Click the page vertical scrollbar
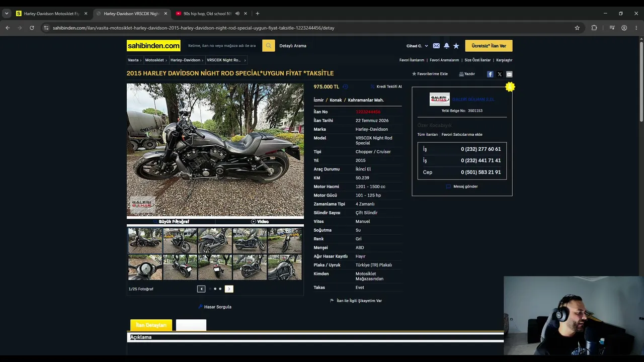The width and height of the screenshot is (644, 362). 641,80
